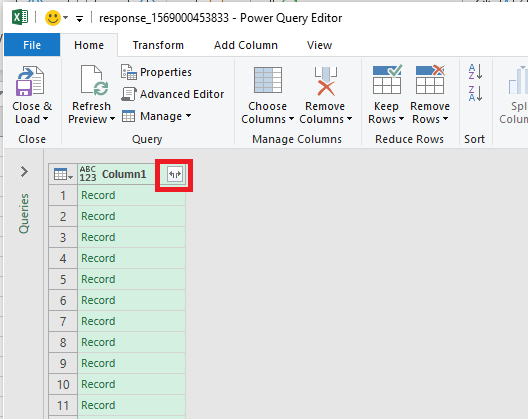
Task: Expand the Refresh Preview dropdown arrow
Action: pyautogui.click(x=112, y=119)
